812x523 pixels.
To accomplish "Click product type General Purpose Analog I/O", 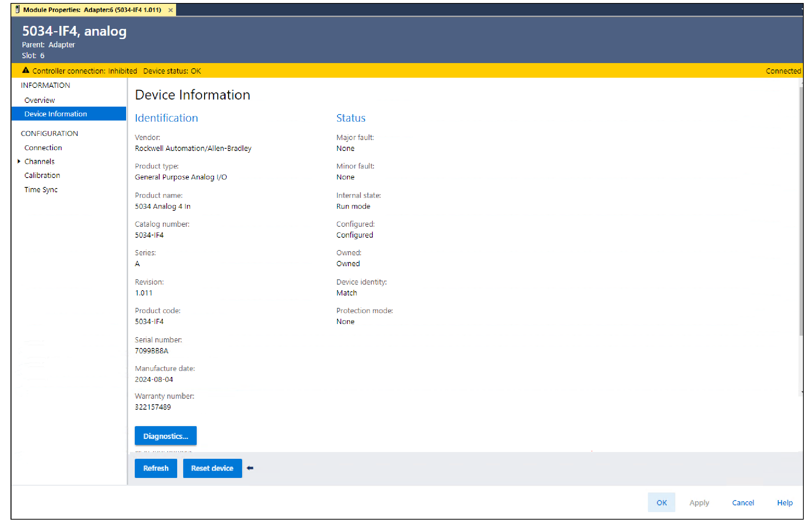I will 181,177.
